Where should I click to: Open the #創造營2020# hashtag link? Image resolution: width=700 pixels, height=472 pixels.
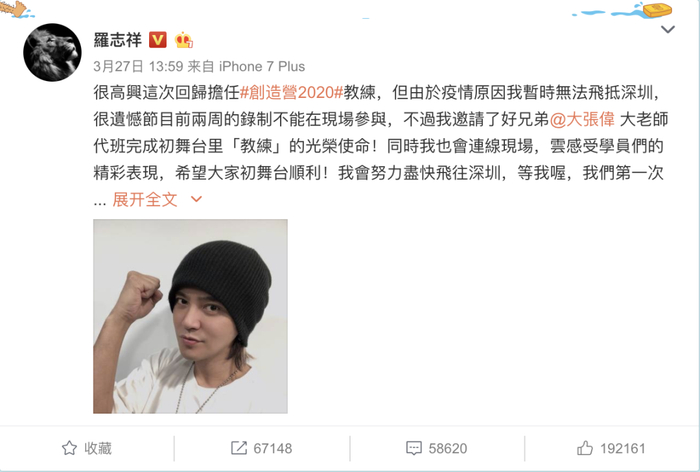coord(291,92)
